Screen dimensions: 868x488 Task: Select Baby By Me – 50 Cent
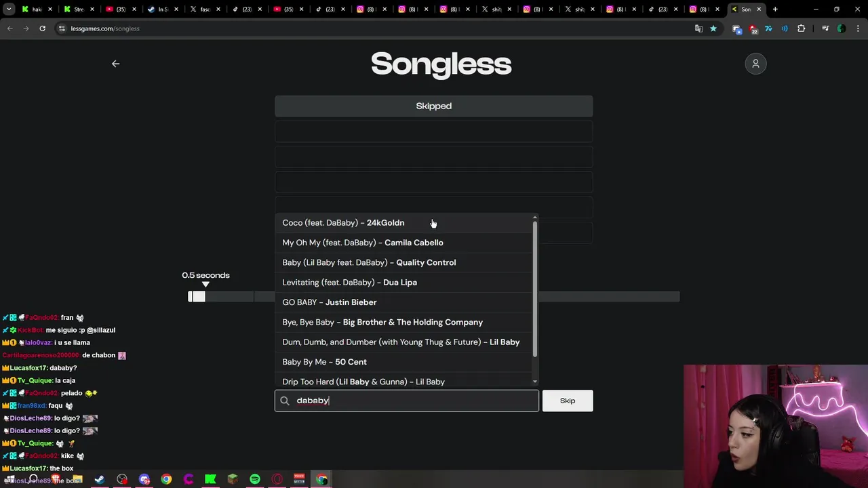tap(404, 362)
